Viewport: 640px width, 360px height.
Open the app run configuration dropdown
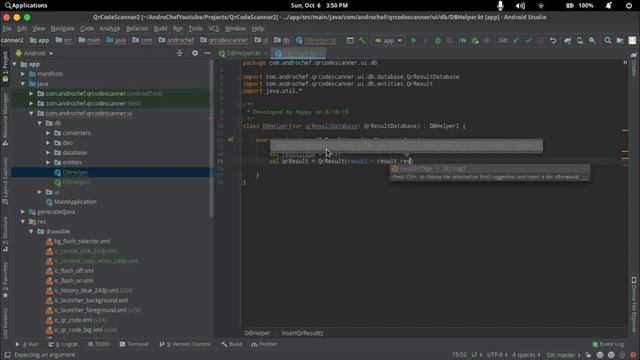[389, 40]
